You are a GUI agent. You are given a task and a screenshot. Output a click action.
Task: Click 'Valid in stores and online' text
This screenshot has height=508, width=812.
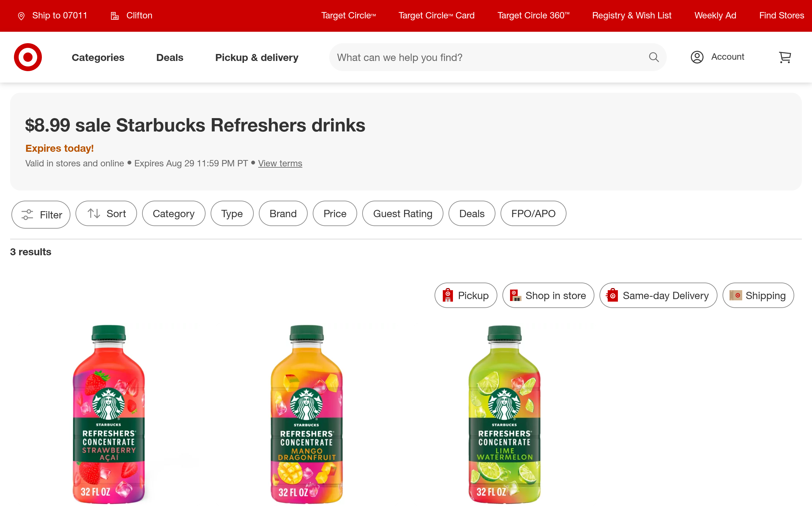[x=75, y=163]
